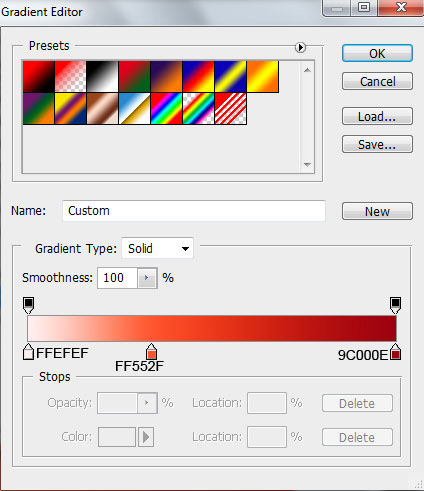424x491 pixels.
Task: Select the middle orange color stop FF552F
Action: coord(151,351)
